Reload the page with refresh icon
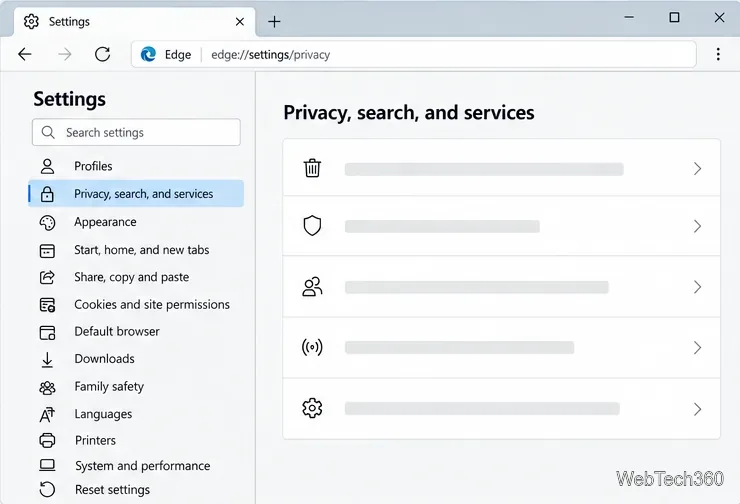 (102, 54)
